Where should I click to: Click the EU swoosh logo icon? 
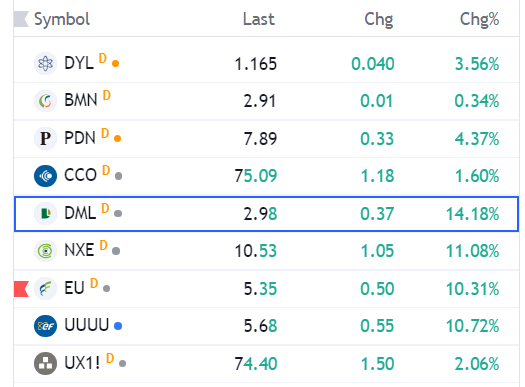coord(45,288)
